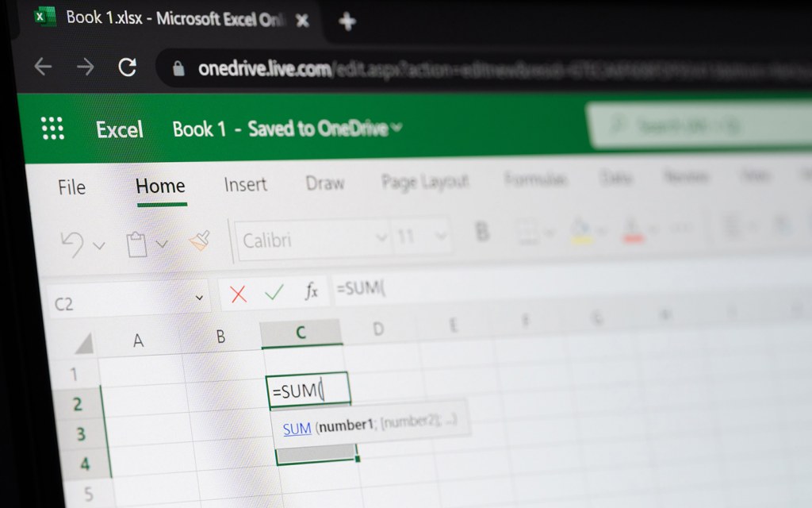Click the Undo icon

tap(72, 244)
